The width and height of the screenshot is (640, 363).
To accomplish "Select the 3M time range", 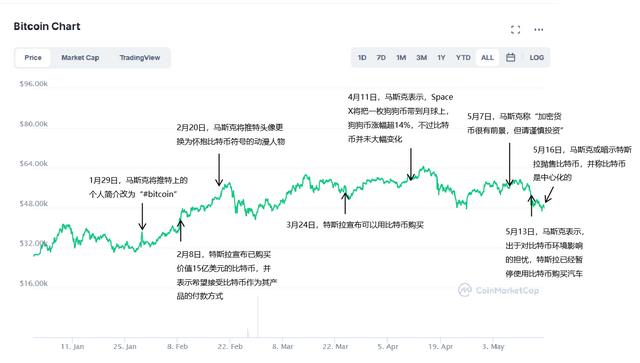I will (x=422, y=58).
